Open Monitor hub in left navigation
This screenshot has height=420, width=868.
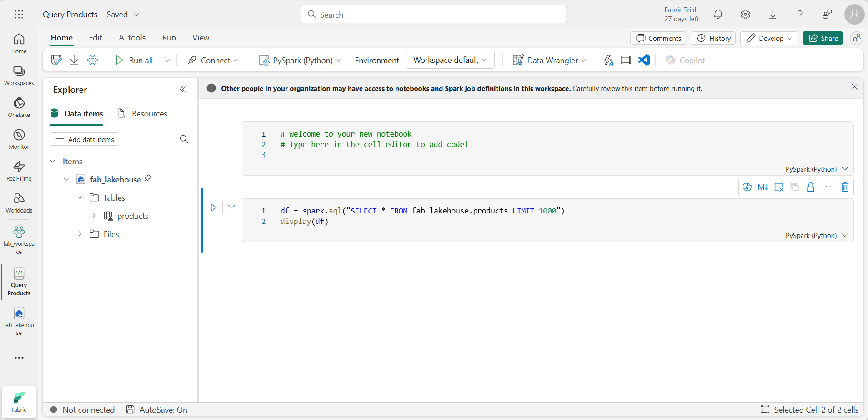(19, 139)
